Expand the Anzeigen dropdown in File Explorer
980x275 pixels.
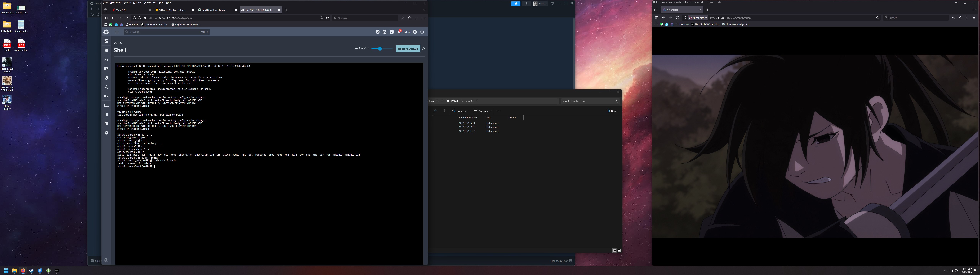[482, 111]
